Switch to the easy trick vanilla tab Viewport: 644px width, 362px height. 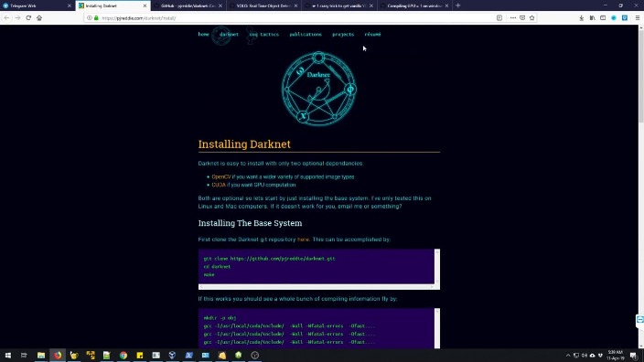[339, 5]
